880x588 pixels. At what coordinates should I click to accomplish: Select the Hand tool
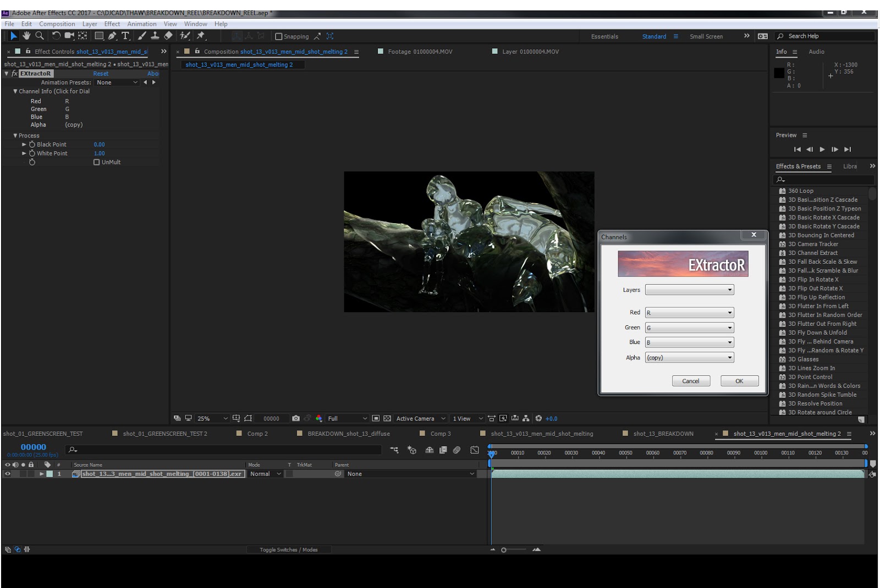[26, 36]
